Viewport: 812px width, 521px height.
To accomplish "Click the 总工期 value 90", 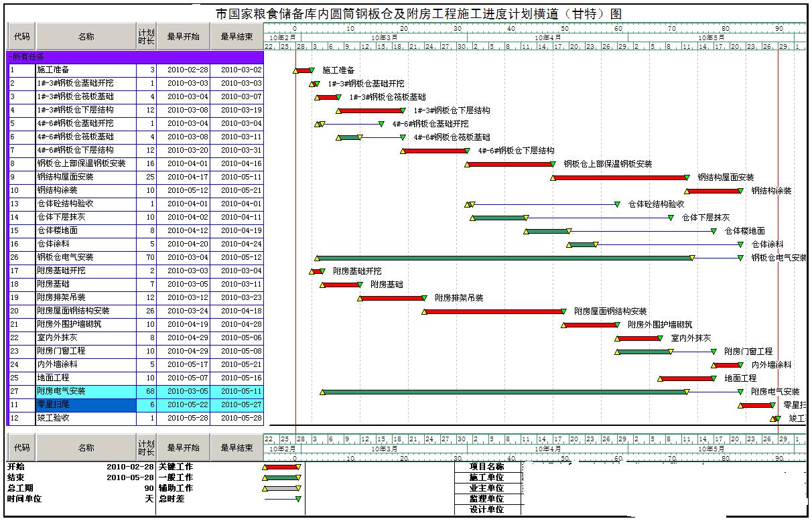I will (149, 488).
